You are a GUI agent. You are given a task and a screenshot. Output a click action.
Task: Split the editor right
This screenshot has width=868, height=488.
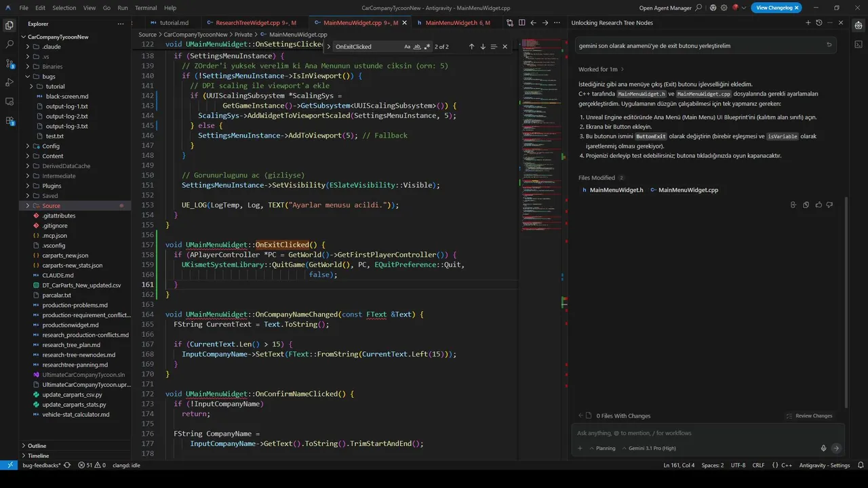pos(522,22)
